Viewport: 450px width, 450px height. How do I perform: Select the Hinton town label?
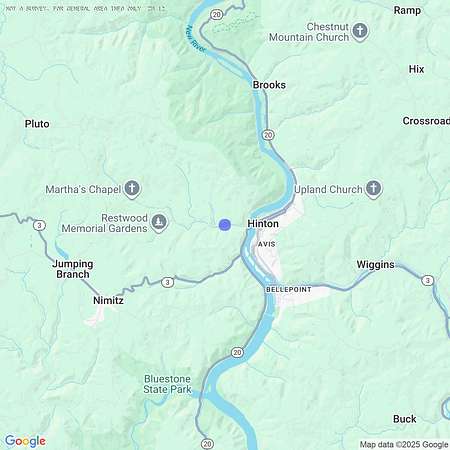pyautogui.click(x=263, y=224)
